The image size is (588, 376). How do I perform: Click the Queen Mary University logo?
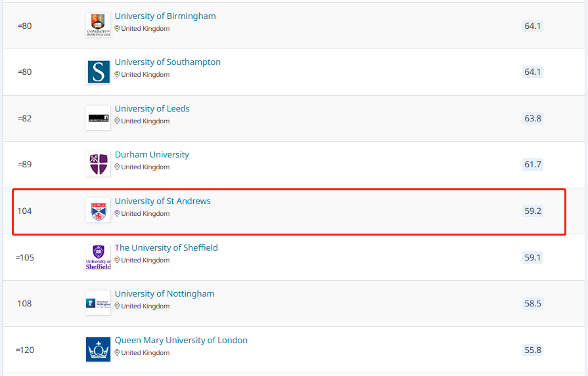tap(98, 350)
